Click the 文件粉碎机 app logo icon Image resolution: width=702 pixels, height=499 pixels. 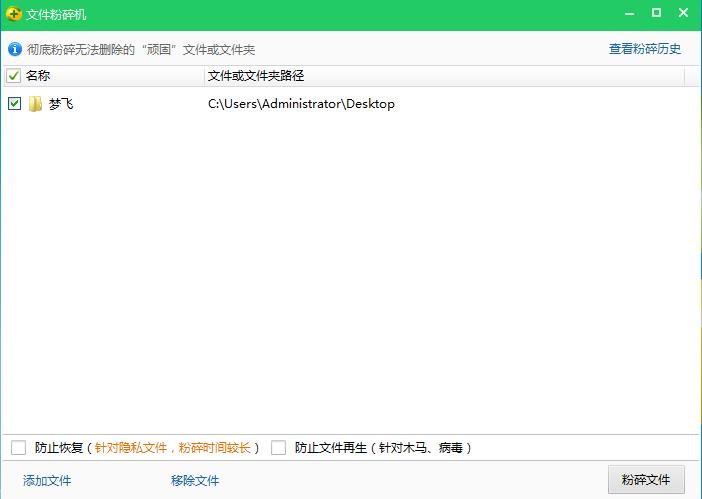14,14
